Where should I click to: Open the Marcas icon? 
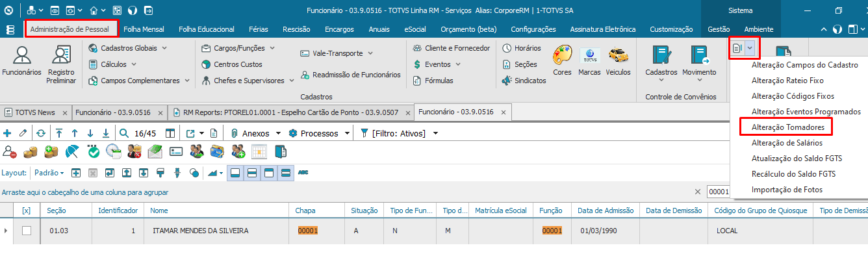[x=589, y=61]
